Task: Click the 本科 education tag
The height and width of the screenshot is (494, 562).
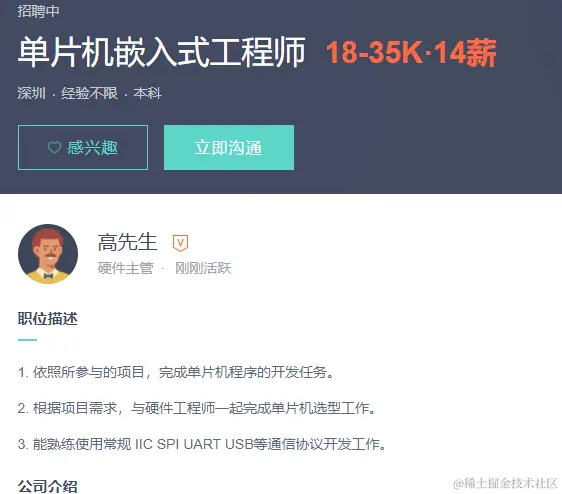Action: tap(147, 93)
